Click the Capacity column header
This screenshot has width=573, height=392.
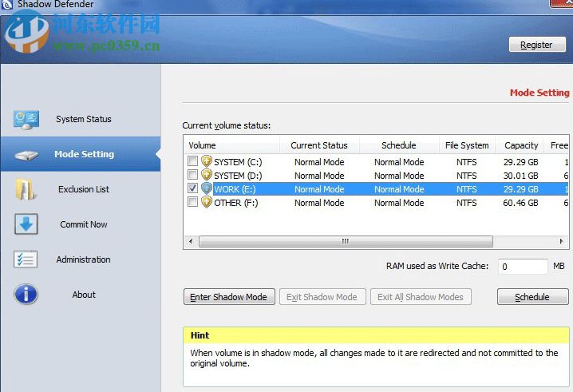pos(520,145)
